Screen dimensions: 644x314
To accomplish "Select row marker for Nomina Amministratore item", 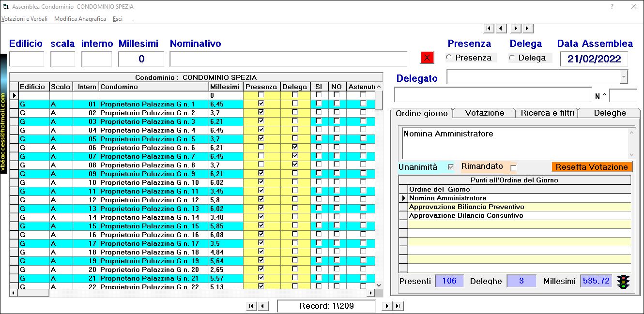I will [x=403, y=198].
